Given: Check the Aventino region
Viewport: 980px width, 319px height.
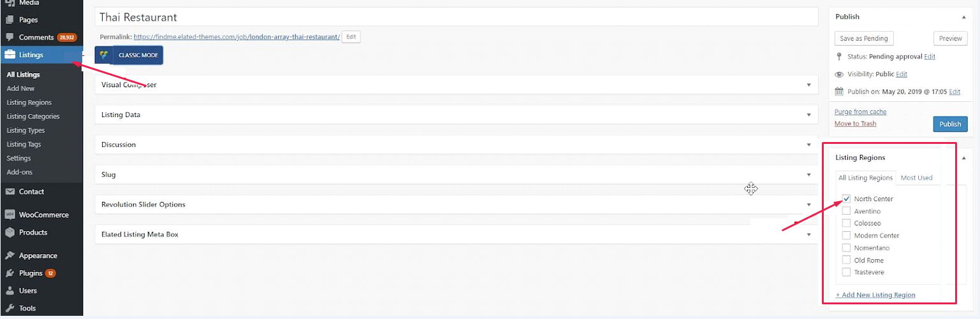Looking at the screenshot, I should pos(846,211).
